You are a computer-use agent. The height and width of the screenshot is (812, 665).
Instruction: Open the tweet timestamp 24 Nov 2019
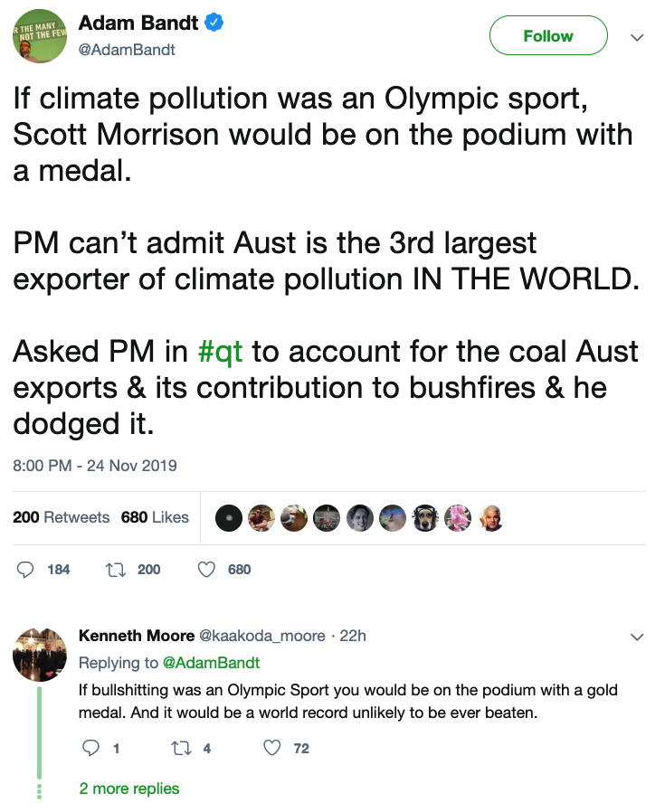click(x=95, y=466)
